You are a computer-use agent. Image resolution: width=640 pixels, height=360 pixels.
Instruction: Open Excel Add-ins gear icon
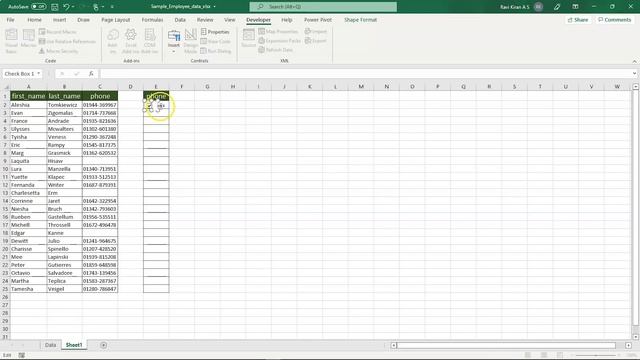131,41
